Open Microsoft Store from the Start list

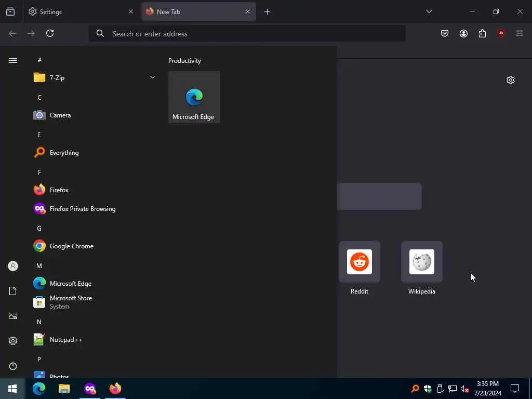tap(95, 302)
